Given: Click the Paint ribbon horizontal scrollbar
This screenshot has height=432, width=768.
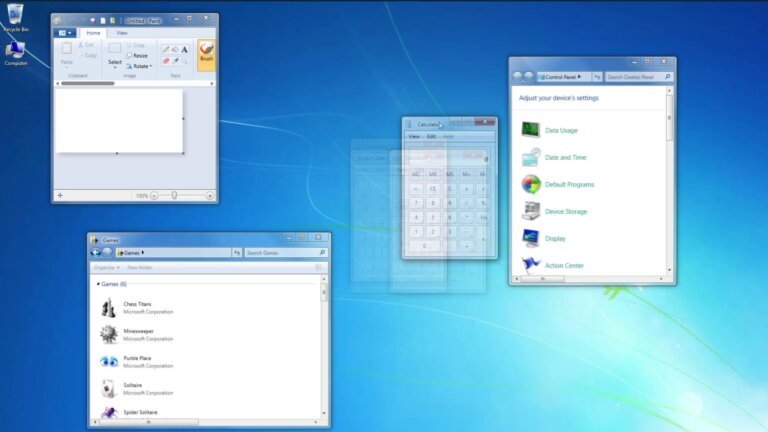Looking at the screenshot, I should click(x=88, y=83).
